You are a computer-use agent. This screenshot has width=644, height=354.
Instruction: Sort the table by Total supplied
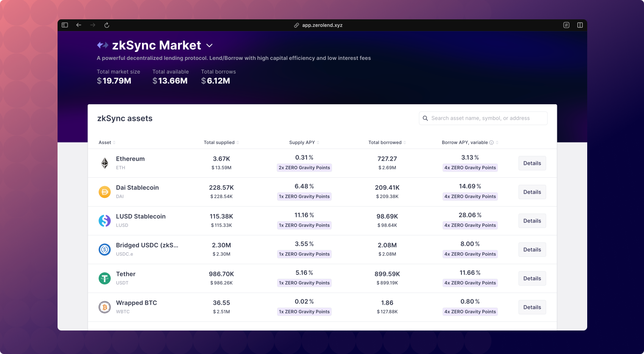click(x=237, y=142)
